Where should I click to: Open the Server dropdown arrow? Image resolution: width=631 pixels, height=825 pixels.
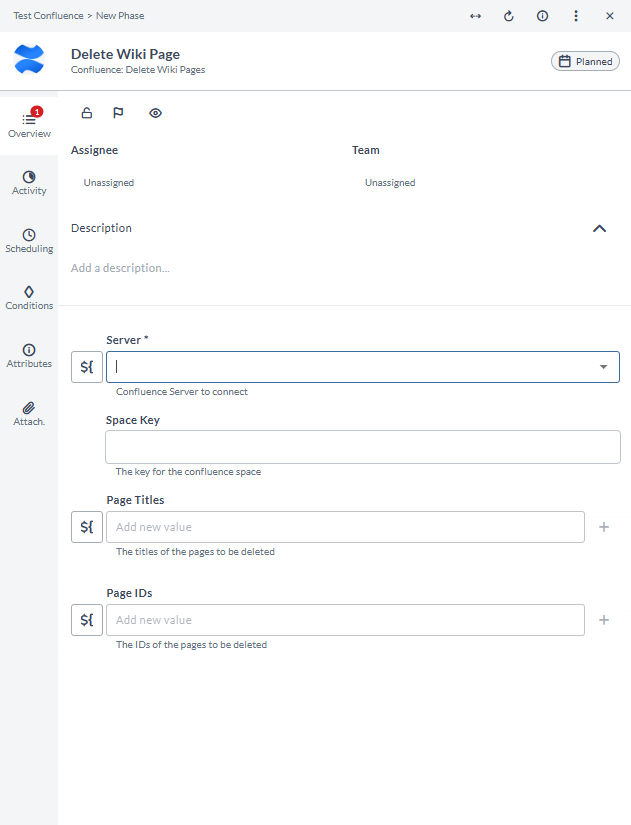tap(604, 367)
